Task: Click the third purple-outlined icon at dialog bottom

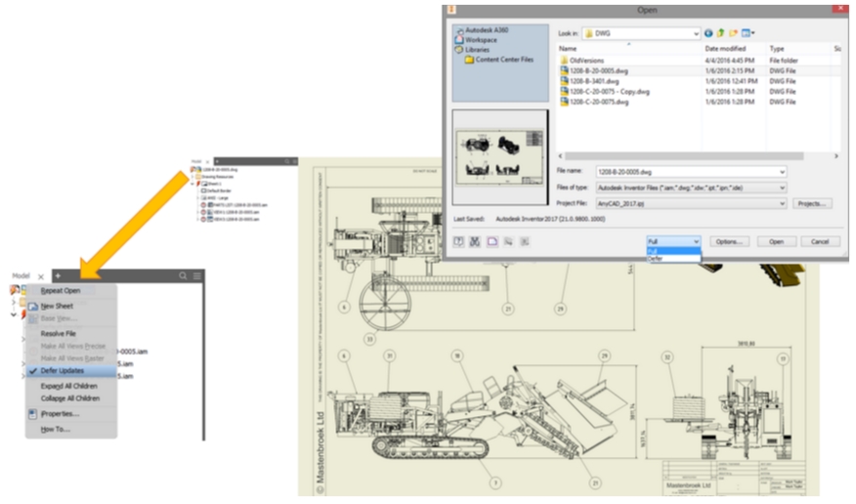Action: click(492, 241)
